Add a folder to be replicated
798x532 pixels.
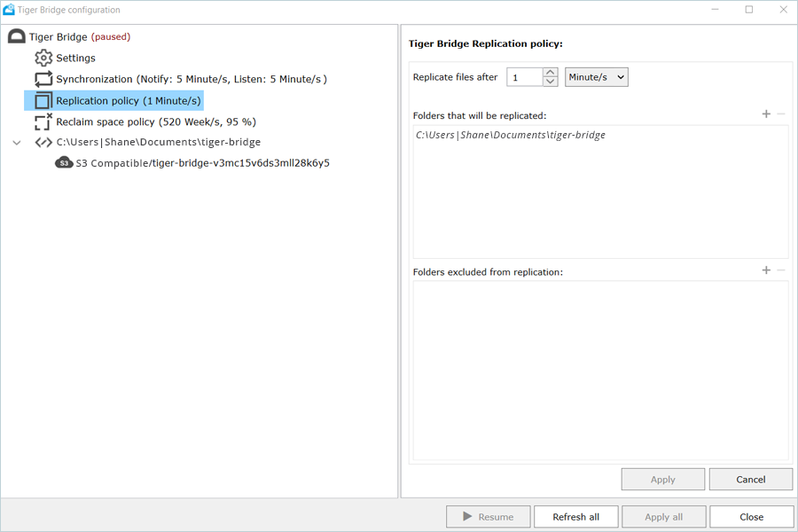pos(766,114)
